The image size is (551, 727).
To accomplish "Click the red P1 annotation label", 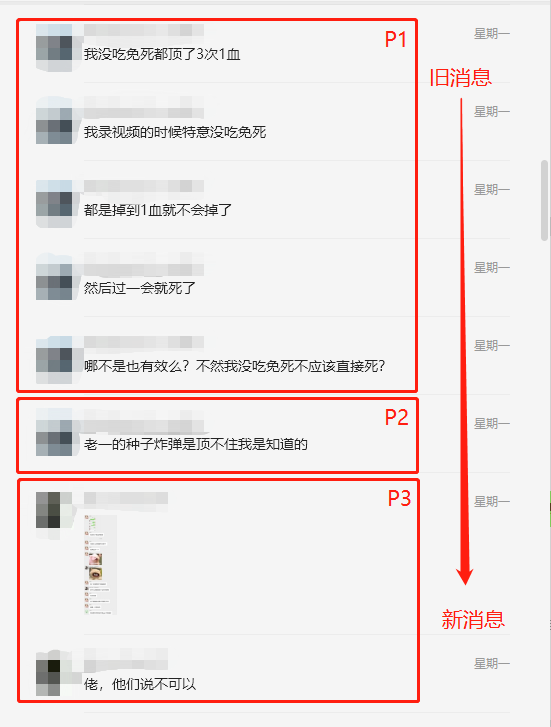I will pos(396,39).
